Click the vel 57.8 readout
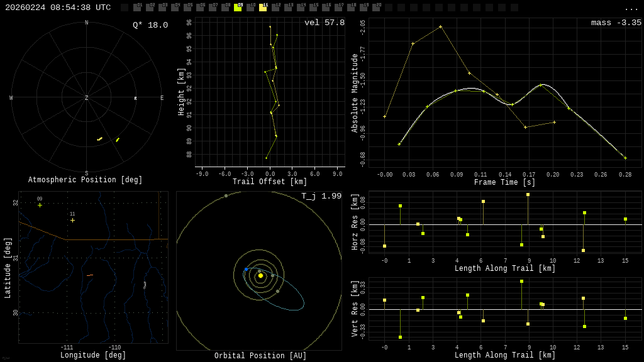644x362 pixels. [x=325, y=23]
